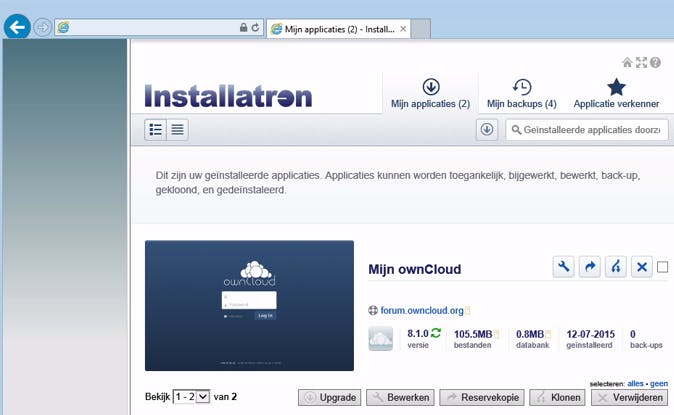Open the Applicatie verkenner tab
674x415 pixels.
[616, 93]
